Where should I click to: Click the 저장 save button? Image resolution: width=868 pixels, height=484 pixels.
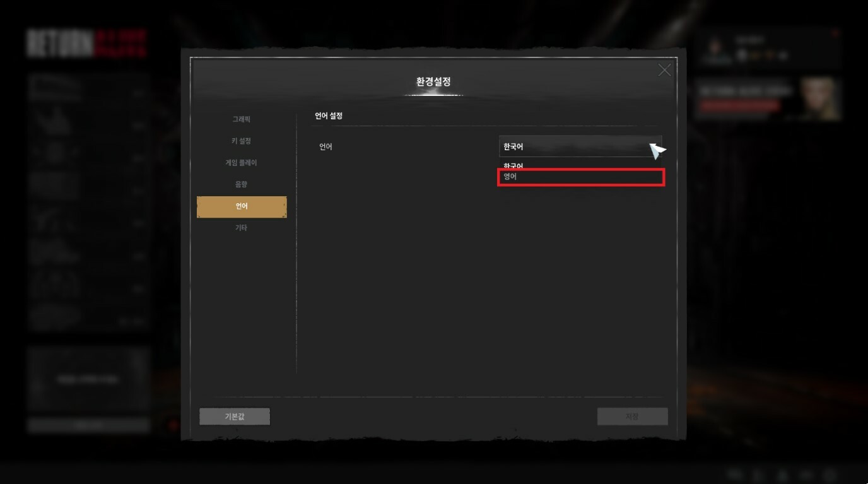tap(632, 416)
